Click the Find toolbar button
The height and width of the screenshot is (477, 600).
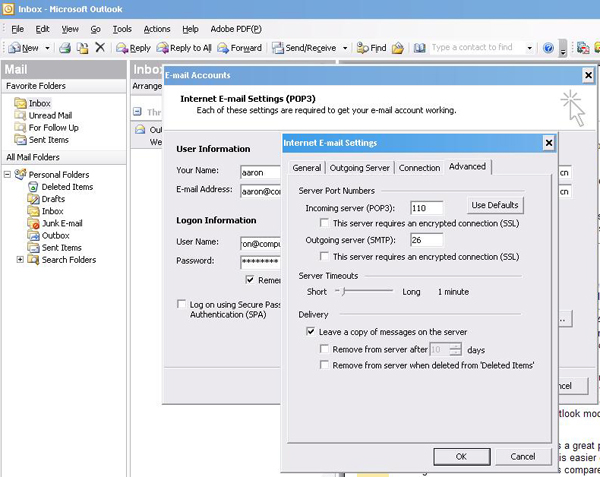click(x=371, y=48)
